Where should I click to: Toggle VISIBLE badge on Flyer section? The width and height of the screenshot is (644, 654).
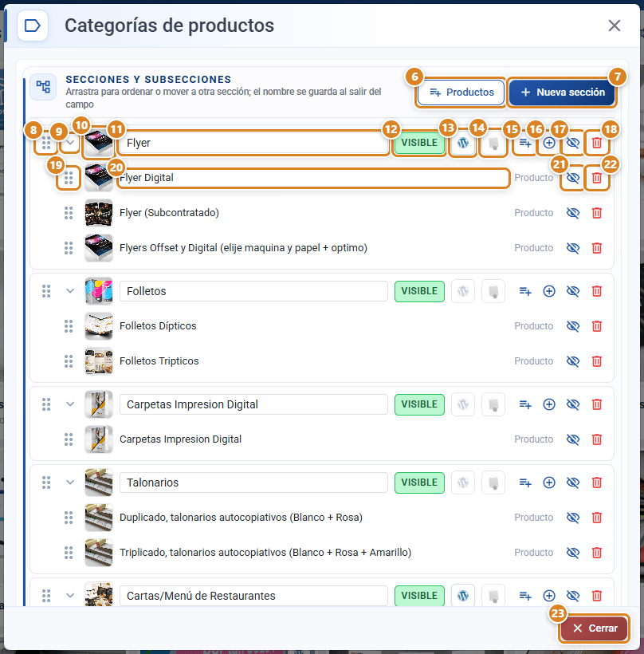coord(419,143)
